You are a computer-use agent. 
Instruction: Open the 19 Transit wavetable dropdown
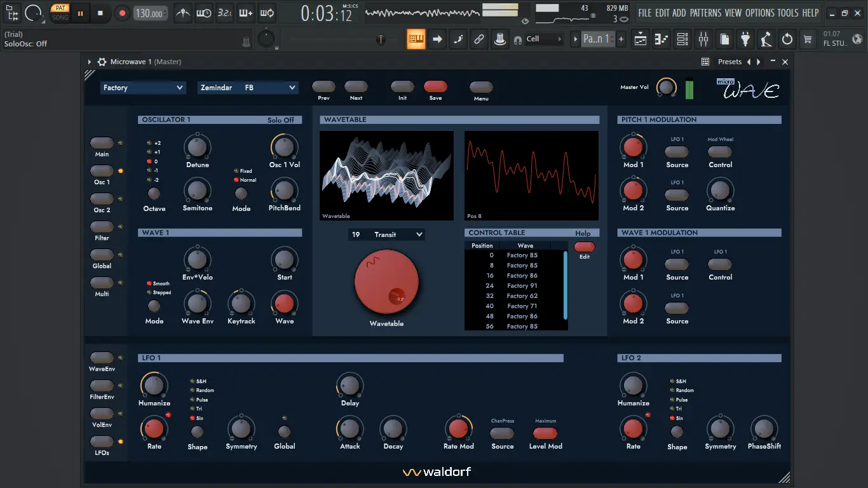[x=386, y=234]
